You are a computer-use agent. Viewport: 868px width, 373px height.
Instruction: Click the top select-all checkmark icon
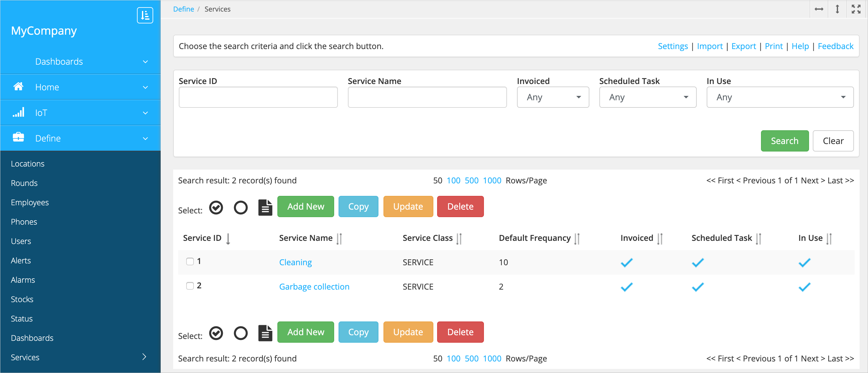point(216,207)
